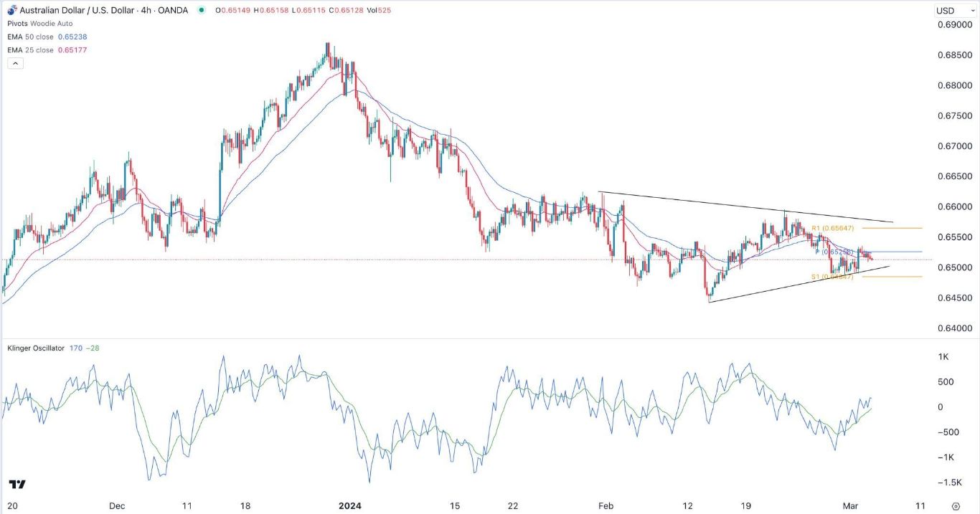The height and width of the screenshot is (514, 980).
Task: Click the 0.69000 price scale label
Action: point(954,25)
